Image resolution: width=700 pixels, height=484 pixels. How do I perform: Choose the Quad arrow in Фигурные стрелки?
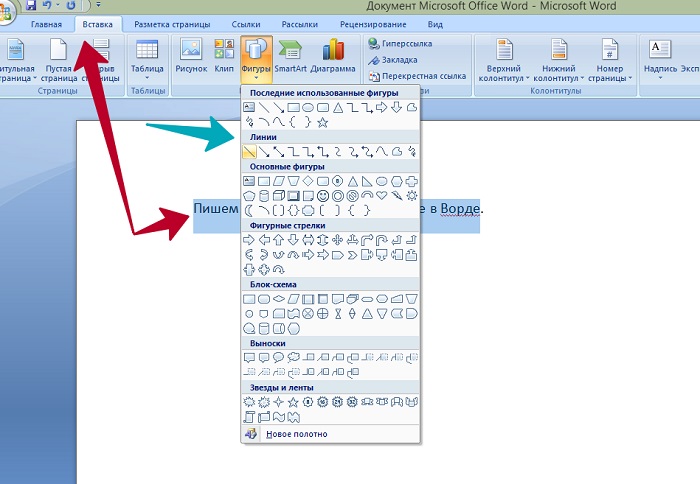[x=338, y=240]
